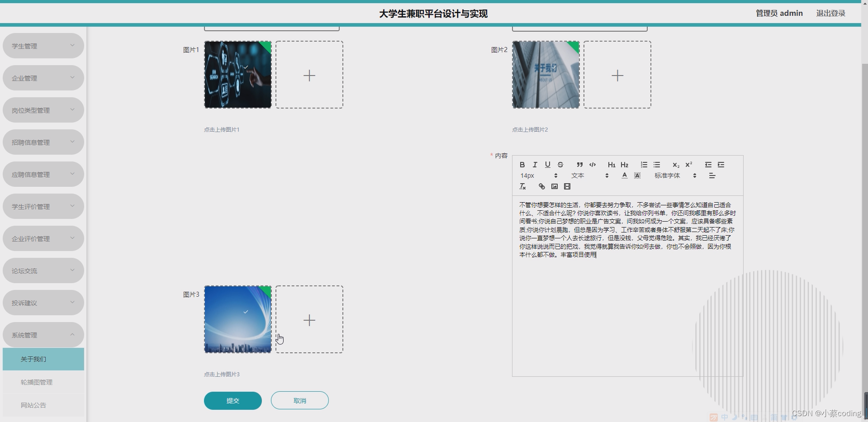Apply blockquote formatting
The width and height of the screenshot is (868, 422).
pos(579,165)
